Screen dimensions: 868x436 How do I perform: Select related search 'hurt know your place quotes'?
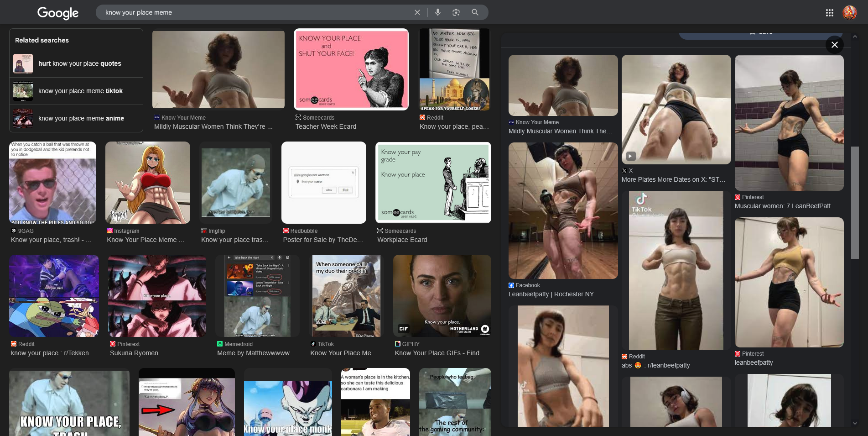pos(76,63)
